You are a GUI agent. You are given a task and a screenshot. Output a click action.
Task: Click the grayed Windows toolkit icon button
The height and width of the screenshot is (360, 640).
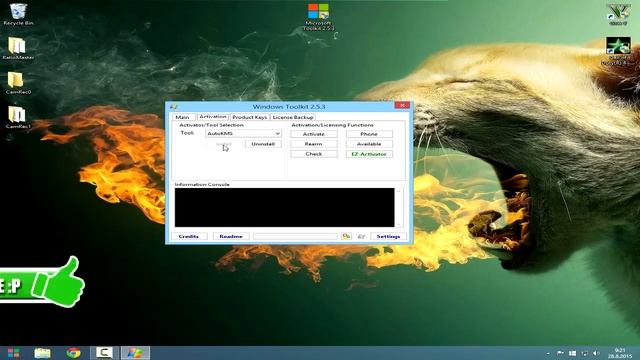pos(361,236)
